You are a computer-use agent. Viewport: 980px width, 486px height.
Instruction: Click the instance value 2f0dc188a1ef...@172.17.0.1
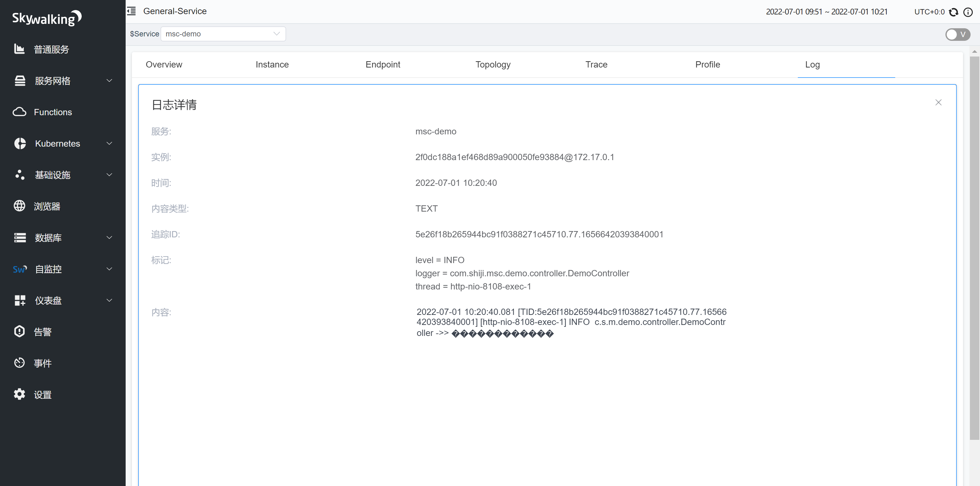(514, 157)
